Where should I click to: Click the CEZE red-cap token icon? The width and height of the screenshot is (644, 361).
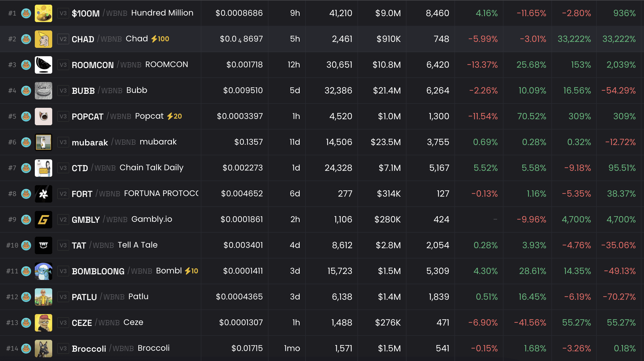point(44,323)
